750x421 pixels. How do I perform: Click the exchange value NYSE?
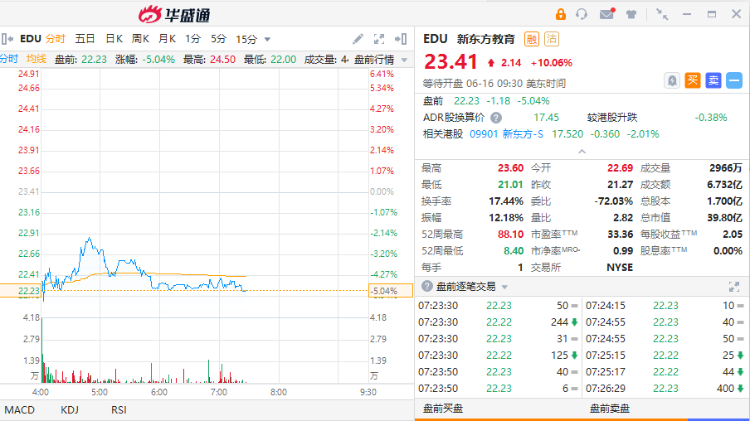pyautogui.click(x=619, y=267)
